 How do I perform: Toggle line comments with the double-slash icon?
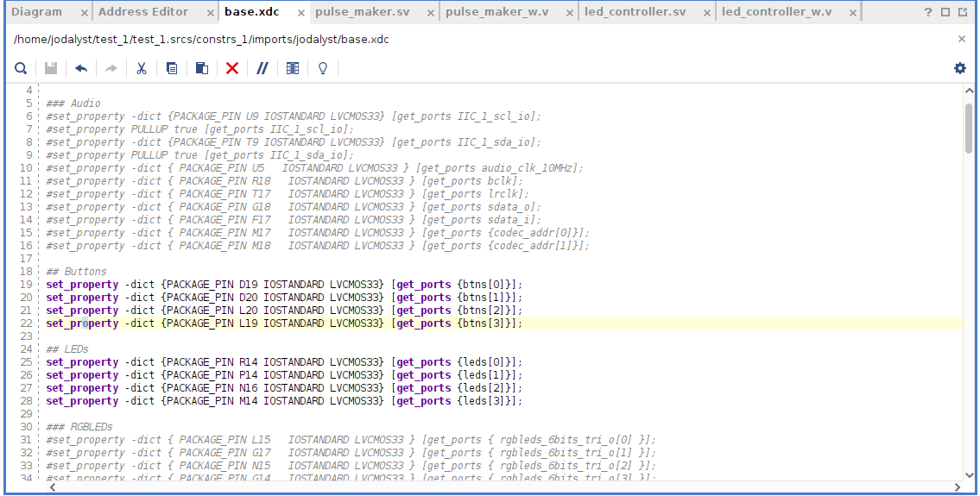pyautogui.click(x=262, y=68)
